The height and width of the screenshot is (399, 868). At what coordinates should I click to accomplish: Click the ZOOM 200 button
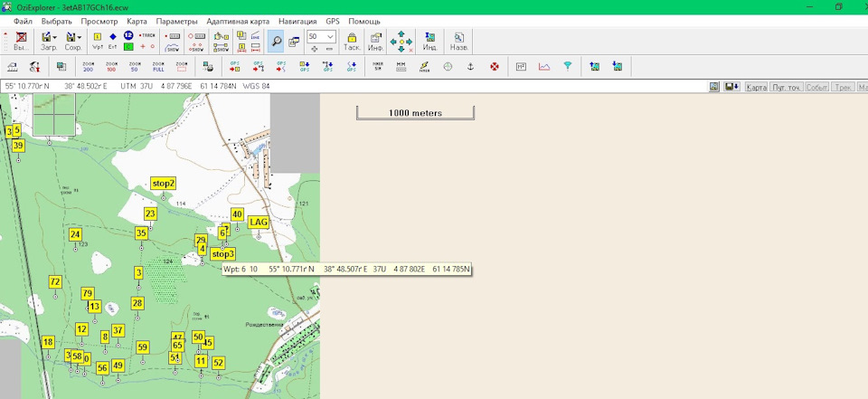coord(88,67)
